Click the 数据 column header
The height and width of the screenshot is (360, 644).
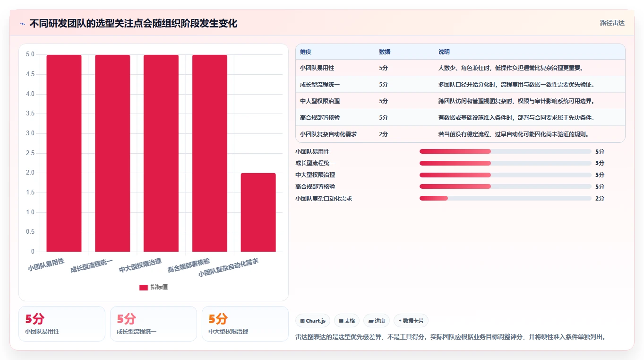click(x=385, y=52)
